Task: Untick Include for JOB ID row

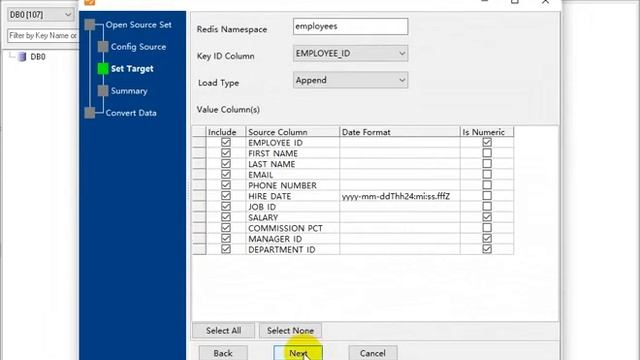Action: click(226, 207)
